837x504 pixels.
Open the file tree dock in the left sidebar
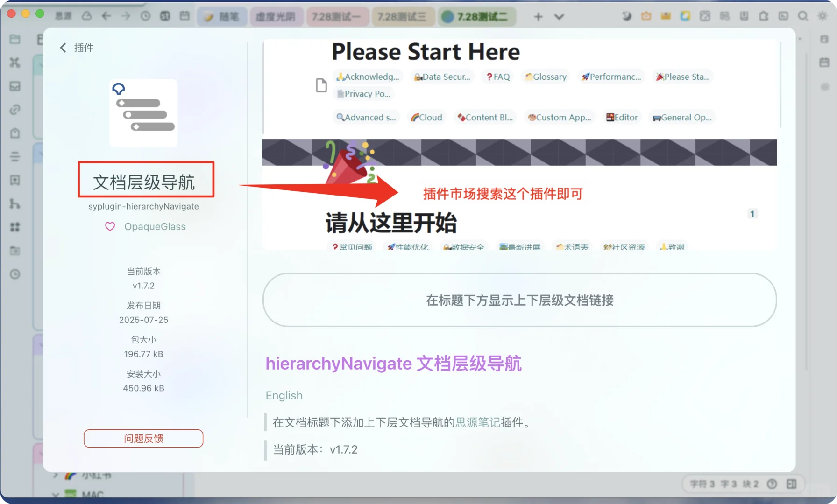point(14,40)
